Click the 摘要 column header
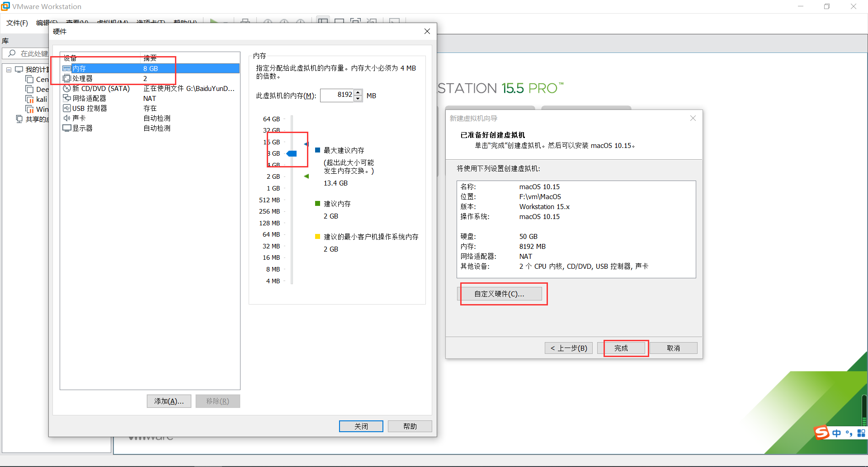 click(x=150, y=58)
